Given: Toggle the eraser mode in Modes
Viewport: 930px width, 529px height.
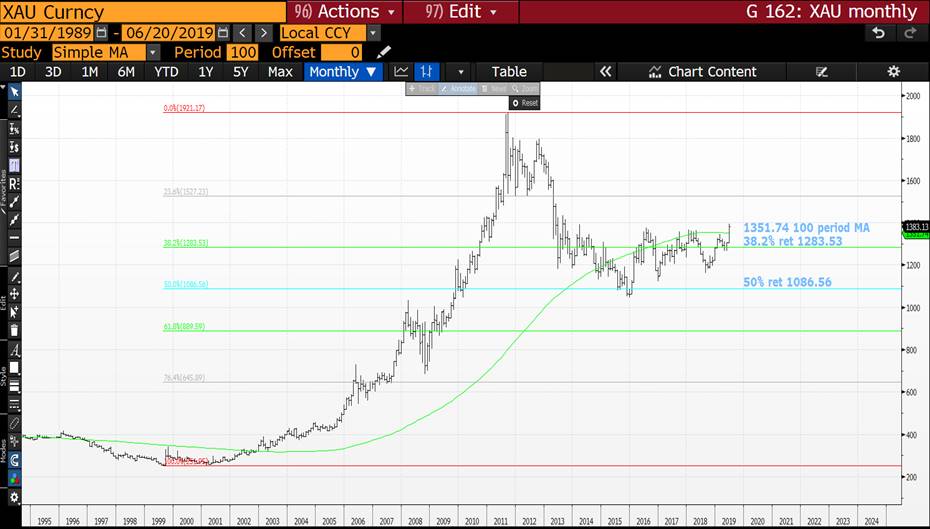Looking at the screenshot, I should (x=14, y=423).
